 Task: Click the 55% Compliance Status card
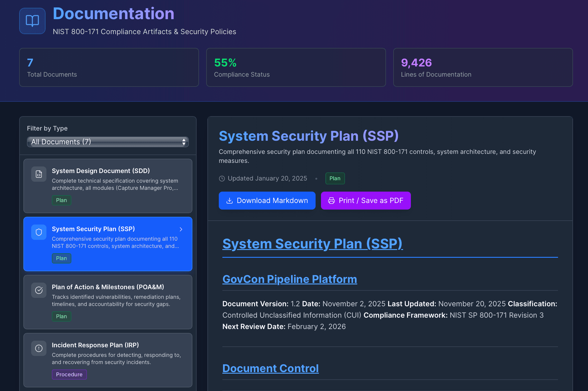(295, 67)
